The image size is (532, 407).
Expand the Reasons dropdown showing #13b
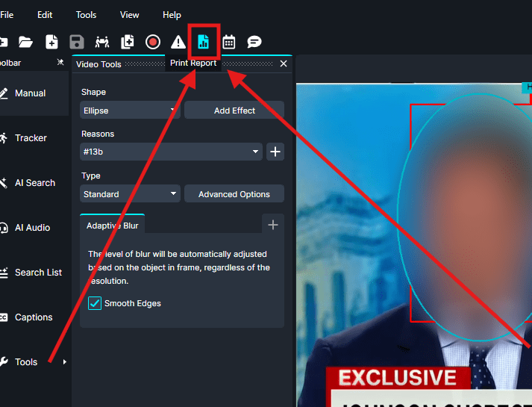click(171, 152)
